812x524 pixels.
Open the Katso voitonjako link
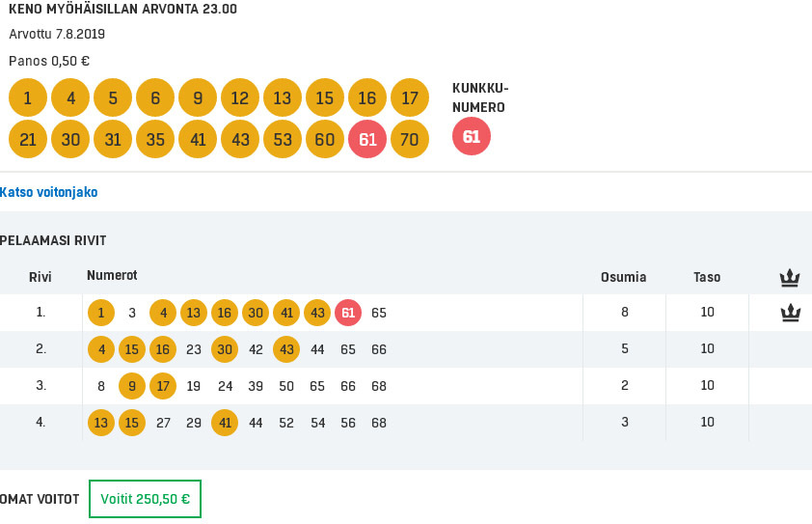pyautogui.click(x=49, y=192)
